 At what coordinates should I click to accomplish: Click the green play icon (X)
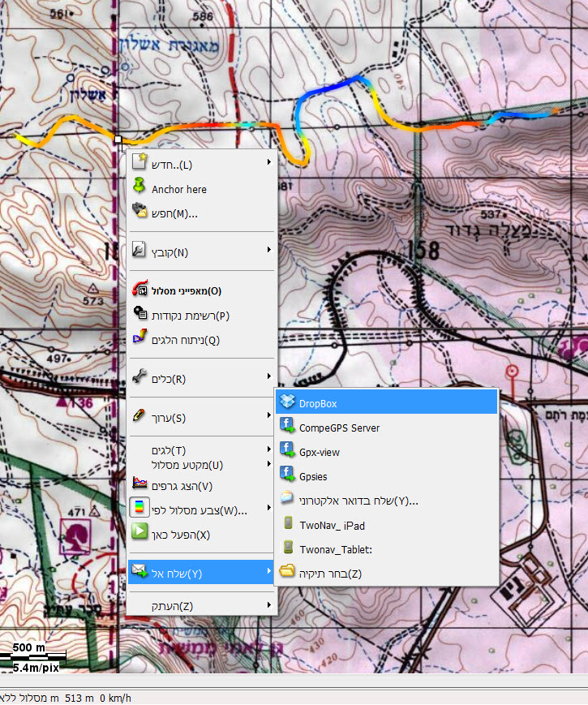click(x=139, y=534)
